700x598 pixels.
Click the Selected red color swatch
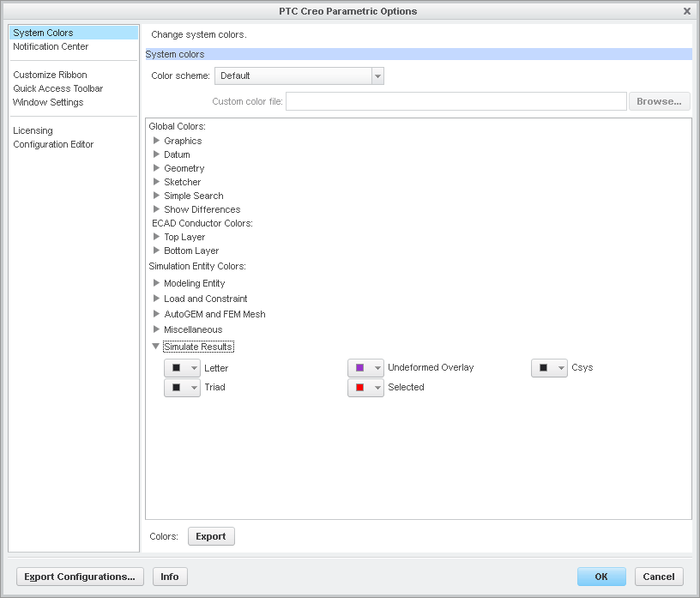[359, 388]
